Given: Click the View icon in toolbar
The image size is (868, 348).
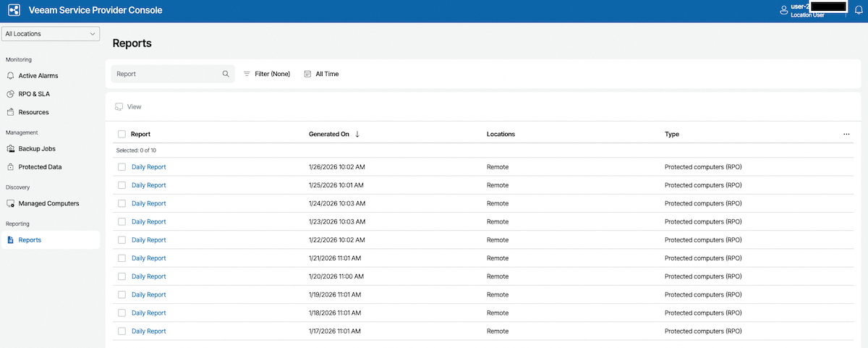Looking at the screenshot, I should coord(119,107).
